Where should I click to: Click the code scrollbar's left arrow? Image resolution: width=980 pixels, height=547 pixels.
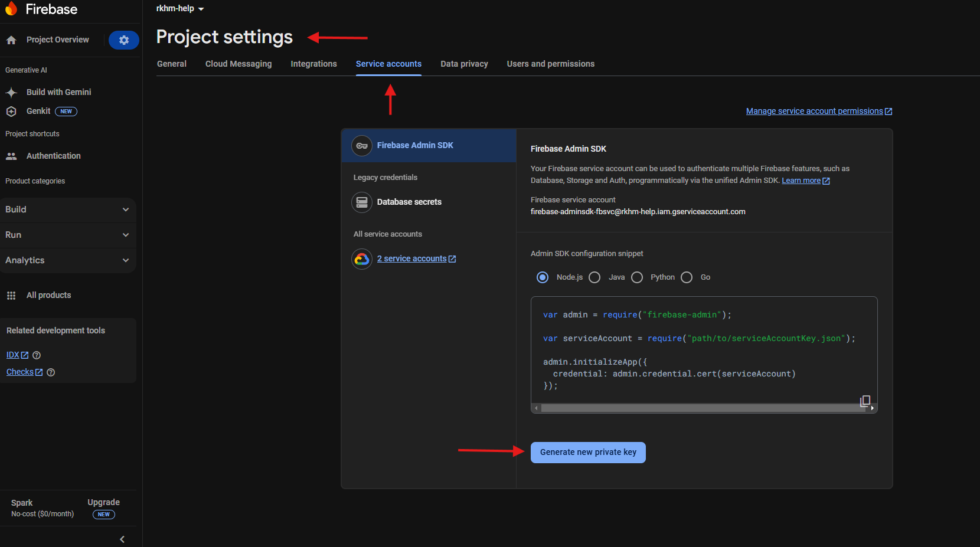536,408
